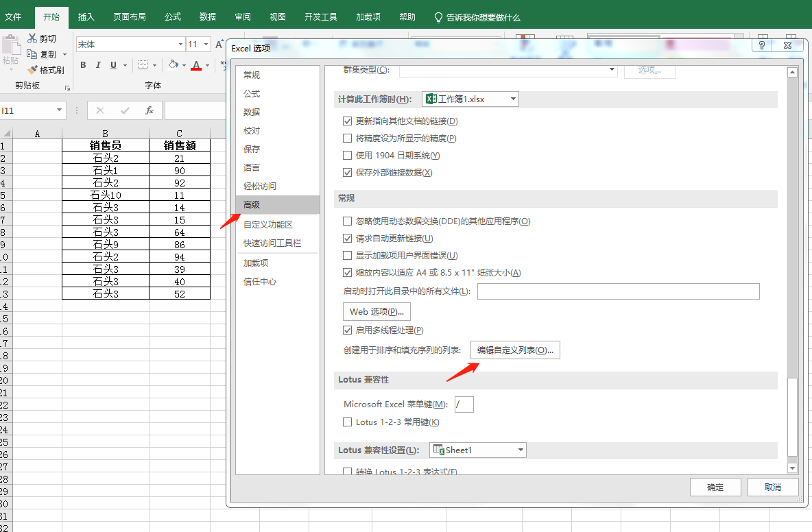The height and width of the screenshot is (532, 812).
Task: Click the help question mark in Excel 选项 dialog
Action: coord(762,45)
